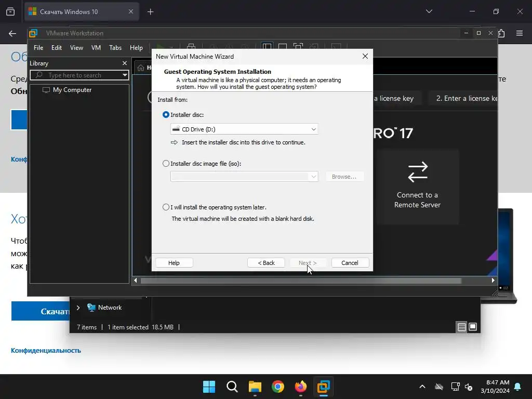This screenshot has height=399, width=532.
Task: Click the 7 items status text
Action: click(87, 327)
